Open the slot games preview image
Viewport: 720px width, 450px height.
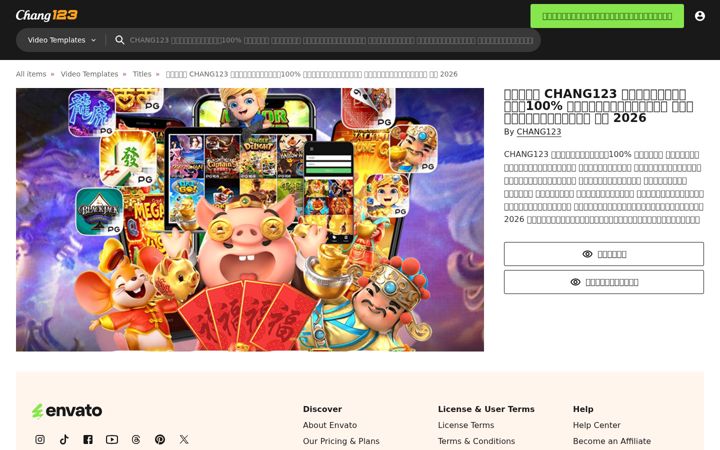click(x=250, y=219)
